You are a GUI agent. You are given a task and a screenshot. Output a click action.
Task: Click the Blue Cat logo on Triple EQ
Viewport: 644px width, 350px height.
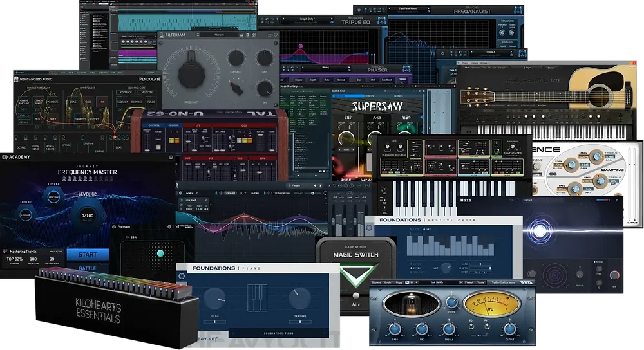tap(381, 21)
